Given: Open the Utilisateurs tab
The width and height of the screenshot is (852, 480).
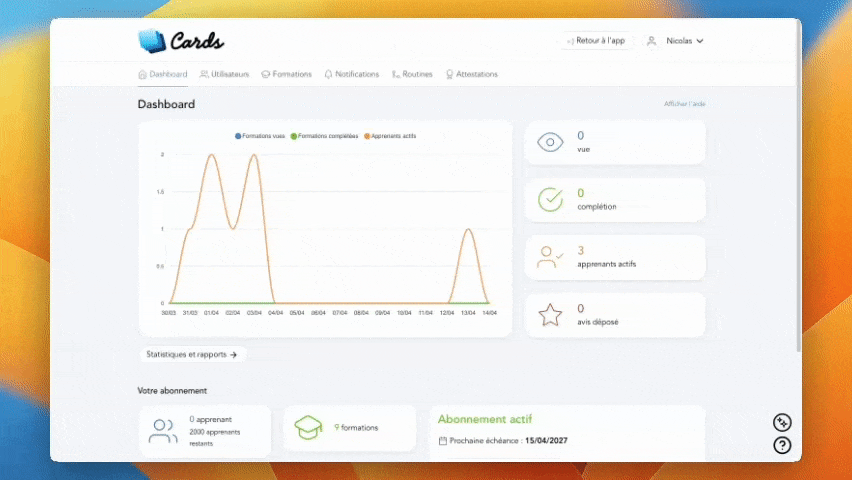Looking at the screenshot, I should click(x=224, y=74).
